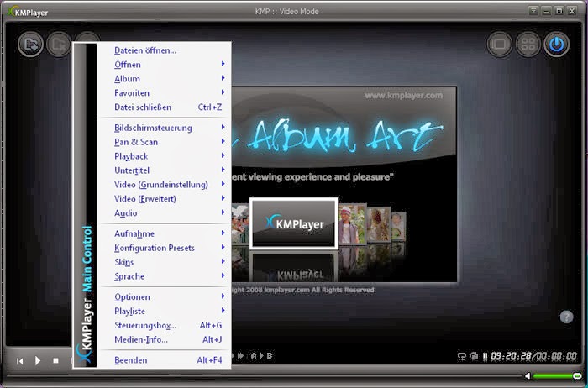Open the 'Optionen' submenu
588x388 pixels.
click(x=165, y=297)
